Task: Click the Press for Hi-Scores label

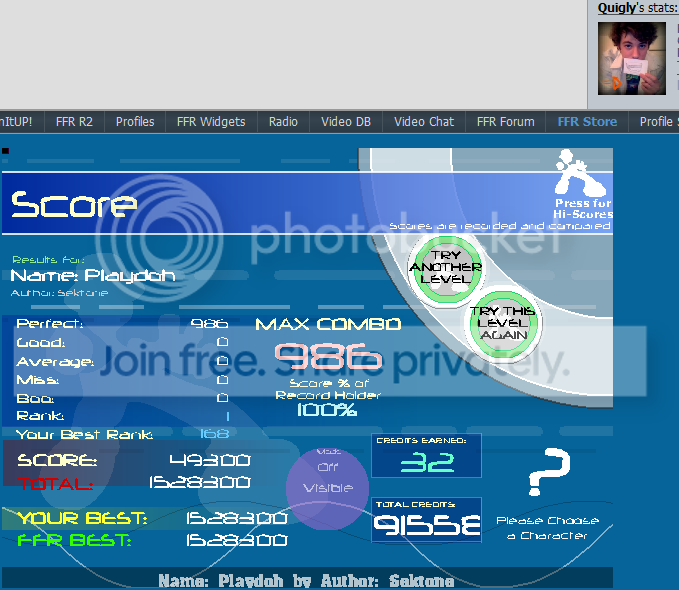Action: coord(583,208)
